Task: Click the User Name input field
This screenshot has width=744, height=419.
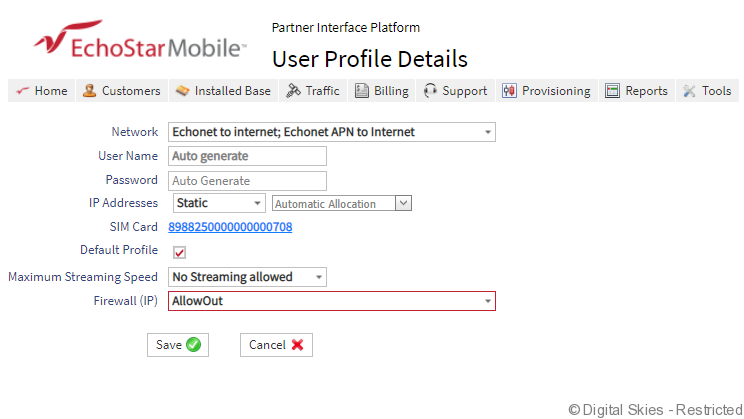Action: (x=248, y=156)
